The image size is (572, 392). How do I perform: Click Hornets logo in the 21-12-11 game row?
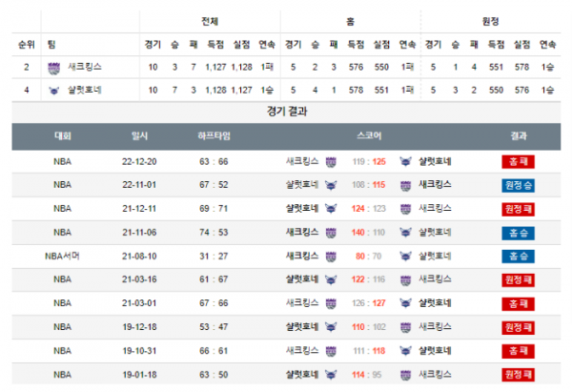[331, 209]
